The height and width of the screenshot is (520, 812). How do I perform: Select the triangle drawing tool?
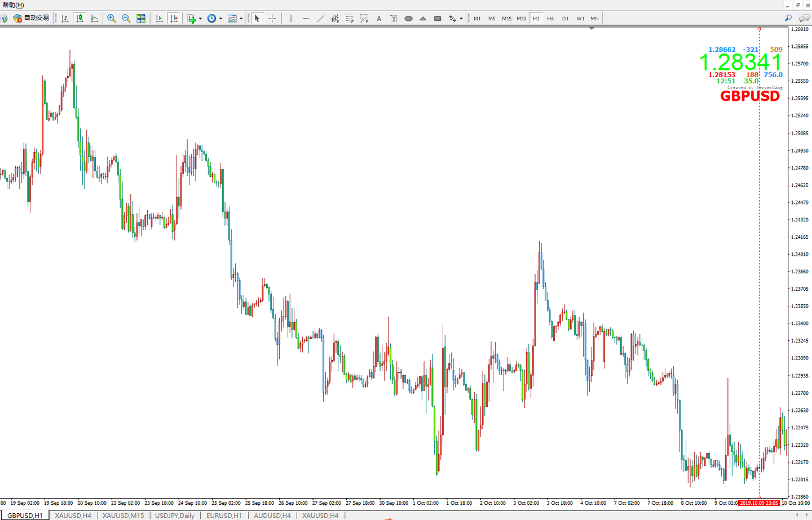tap(423, 18)
